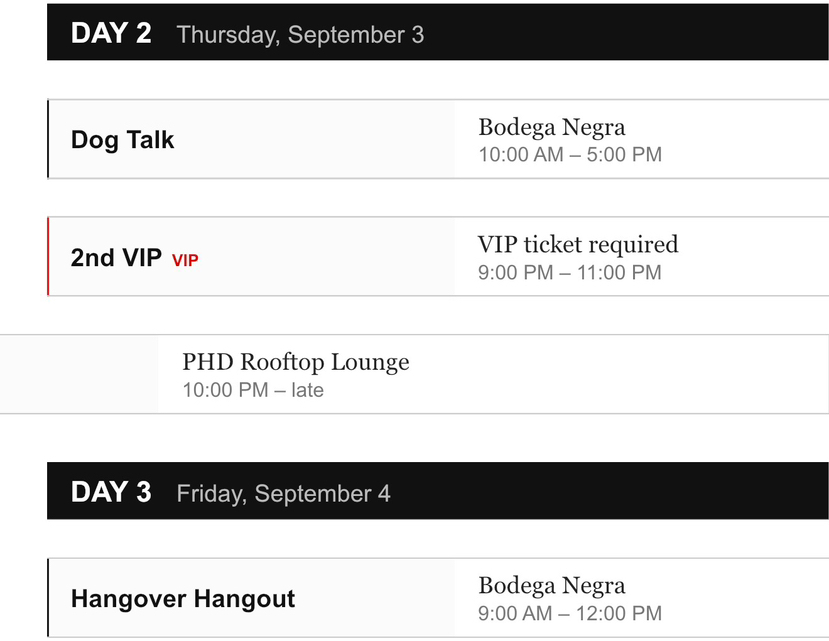
Task: Click the red accent bar beside 2nd VIP
Action: [x=48, y=257]
